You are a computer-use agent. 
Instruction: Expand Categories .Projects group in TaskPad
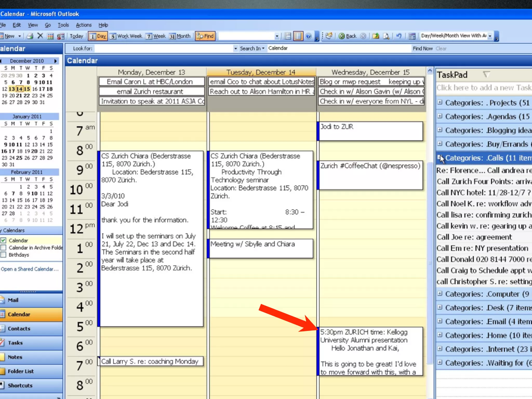(440, 102)
